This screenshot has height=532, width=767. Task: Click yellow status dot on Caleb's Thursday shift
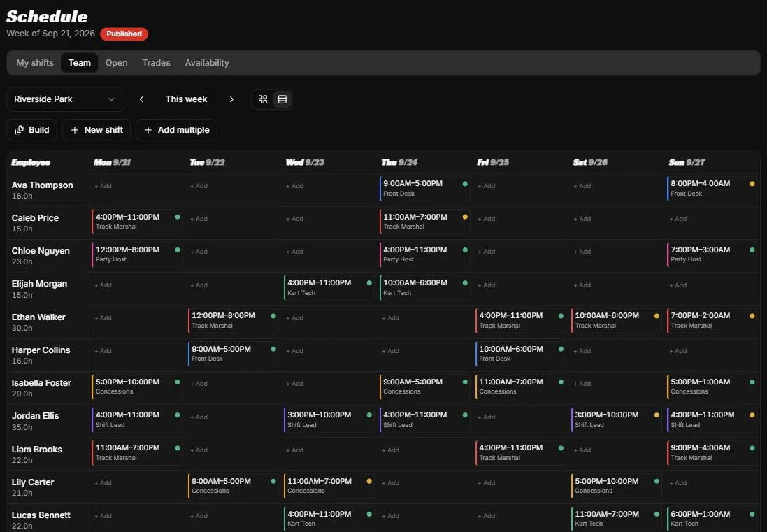tap(465, 217)
